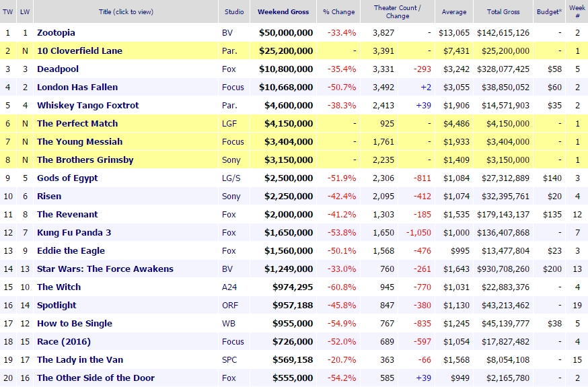The width and height of the screenshot is (588, 387).
Task: Open Star Wars: The Force Awakens link
Action: [x=105, y=269]
